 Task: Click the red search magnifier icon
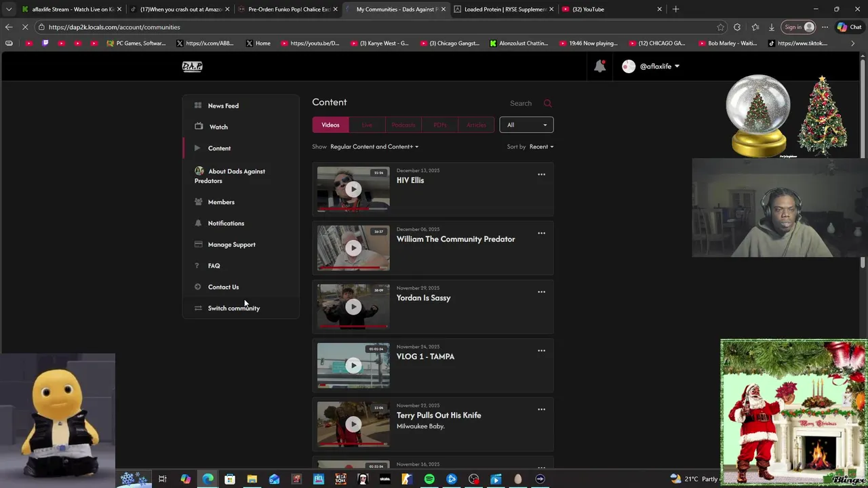point(548,103)
